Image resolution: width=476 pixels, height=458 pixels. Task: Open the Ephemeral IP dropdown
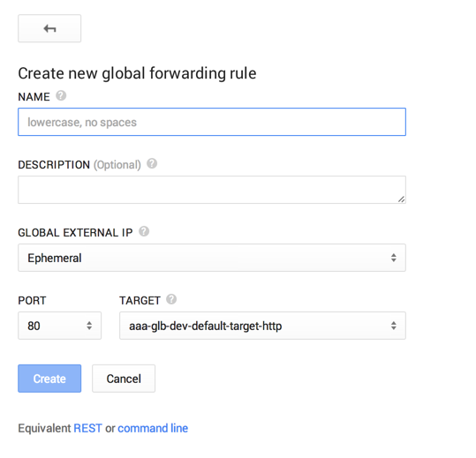(x=212, y=258)
